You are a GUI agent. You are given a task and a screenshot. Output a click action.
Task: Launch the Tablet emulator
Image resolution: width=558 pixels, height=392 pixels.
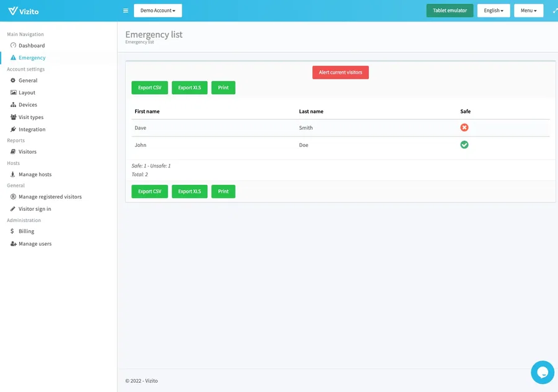tap(449, 11)
